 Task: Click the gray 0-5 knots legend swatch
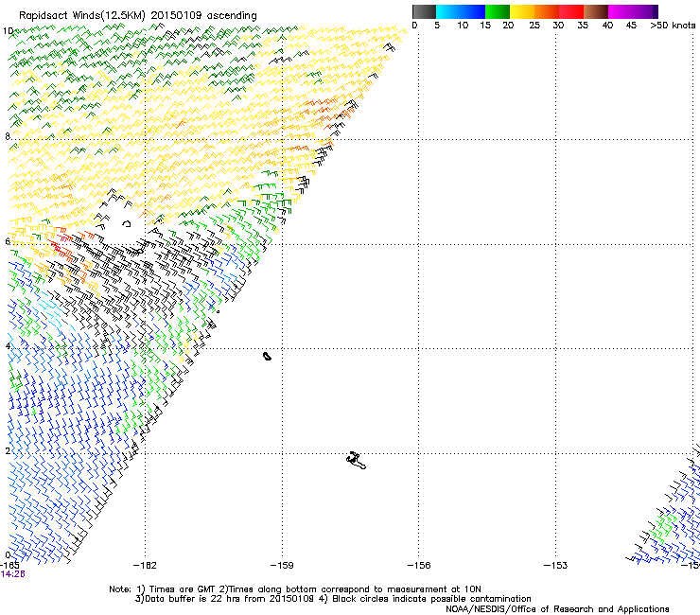click(424, 11)
